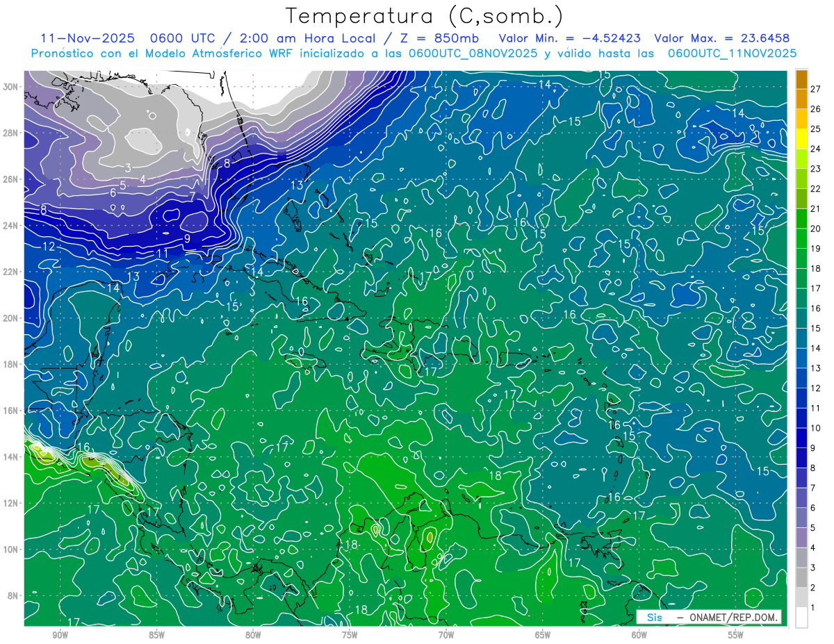Click the legend value '19'

816,249
